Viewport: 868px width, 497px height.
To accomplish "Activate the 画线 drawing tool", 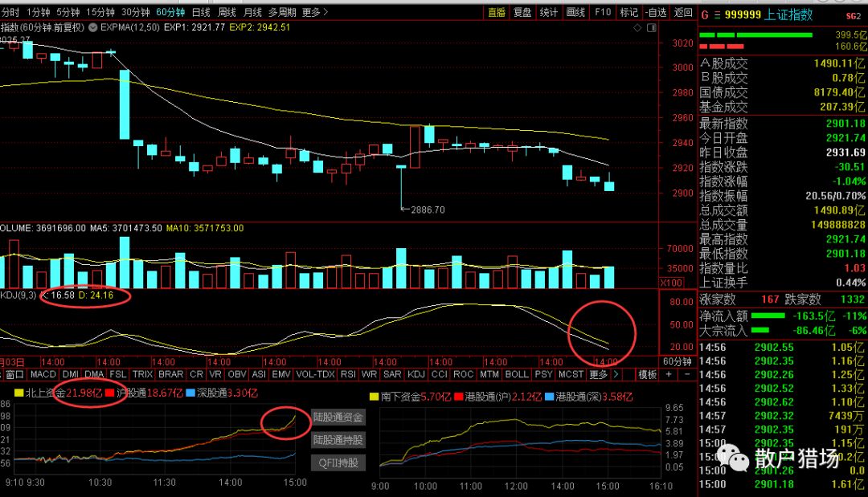I will point(575,12).
